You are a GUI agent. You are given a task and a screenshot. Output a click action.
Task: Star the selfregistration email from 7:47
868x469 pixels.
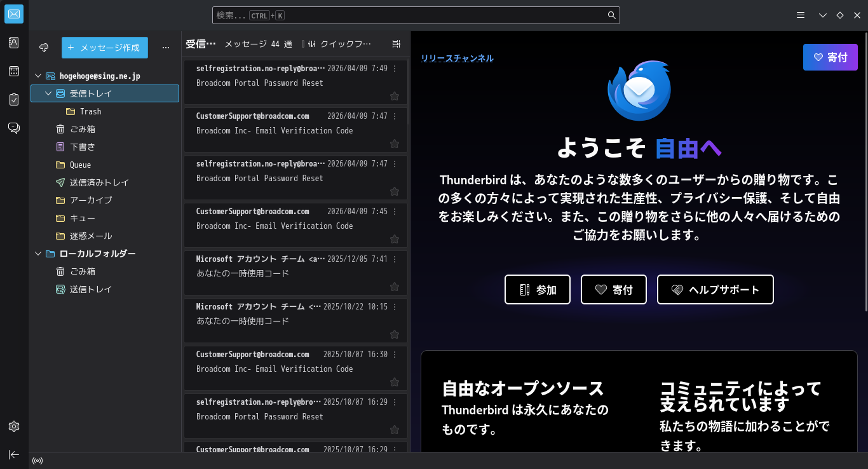[x=395, y=191]
